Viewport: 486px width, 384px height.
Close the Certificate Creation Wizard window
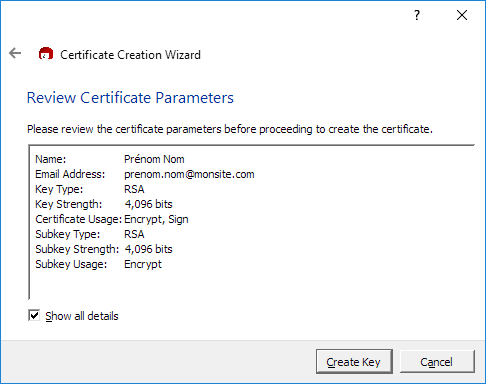click(x=462, y=15)
